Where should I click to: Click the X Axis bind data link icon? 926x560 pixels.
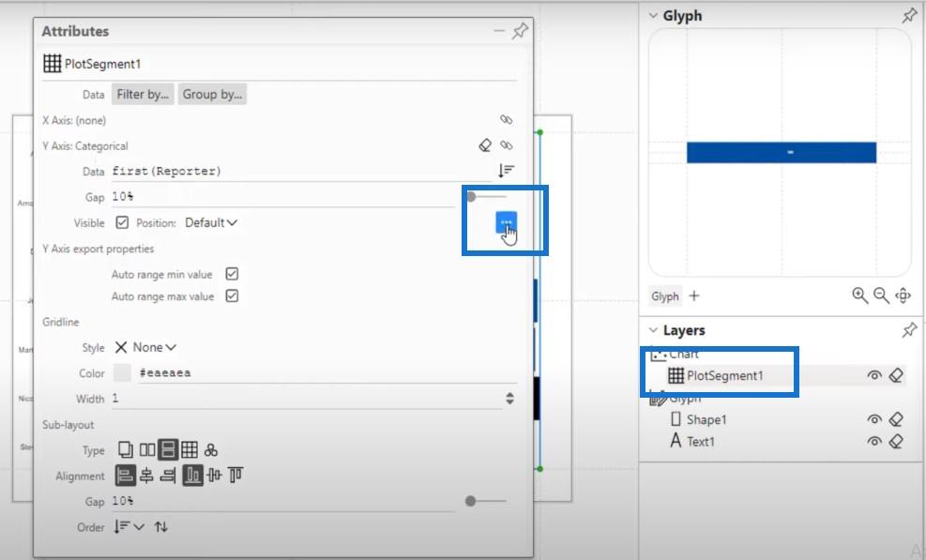[506, 119]
